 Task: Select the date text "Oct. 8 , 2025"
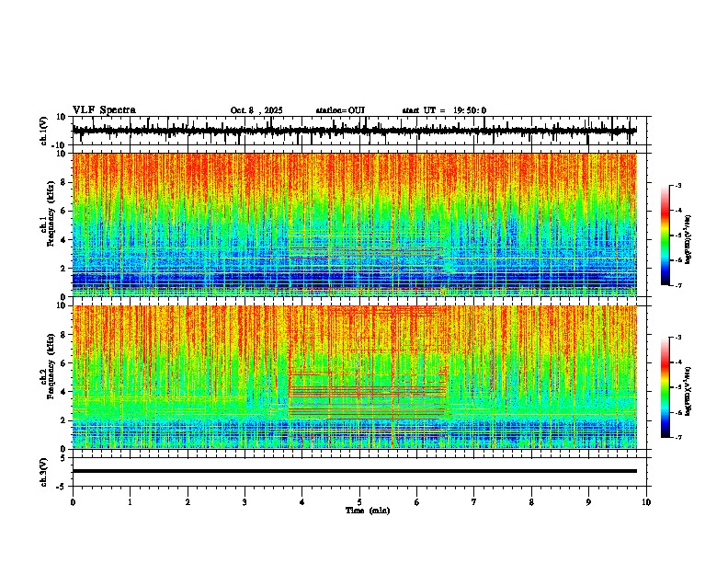click(256, 110)
